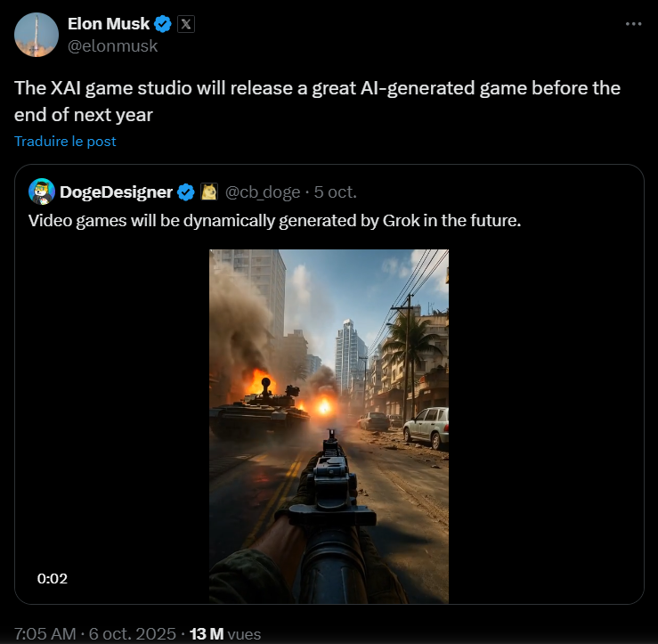Click the quoted post date "5 oct."
Image resolution: width=658 pixels, height=644 pixels.
coord(337,192)
